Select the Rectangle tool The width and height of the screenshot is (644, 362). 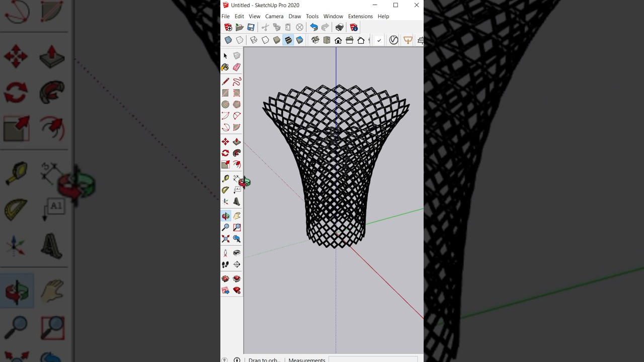225,93
